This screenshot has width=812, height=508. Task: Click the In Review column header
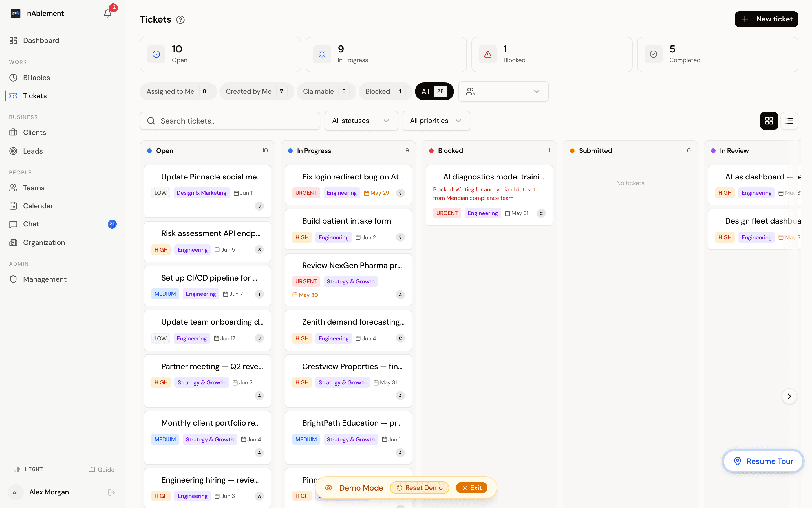tap(752, 150)
